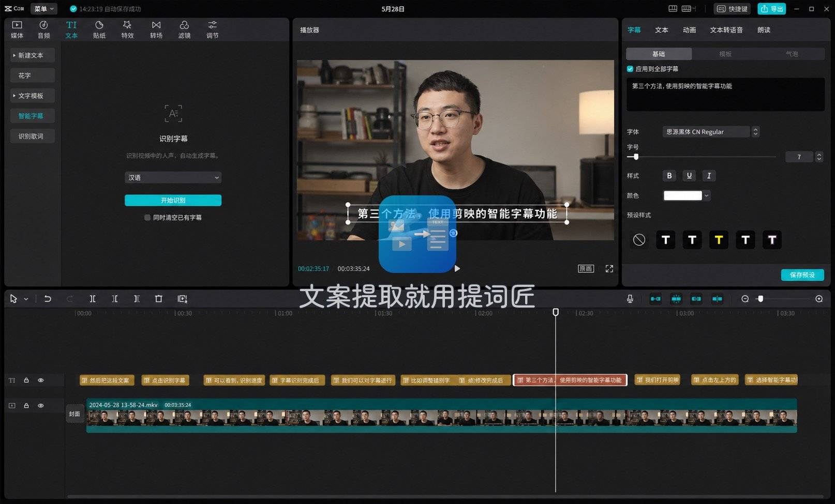Click the font size stepper arrows
The width and height of the screenshot is (835, 504).
coord(819,157)
